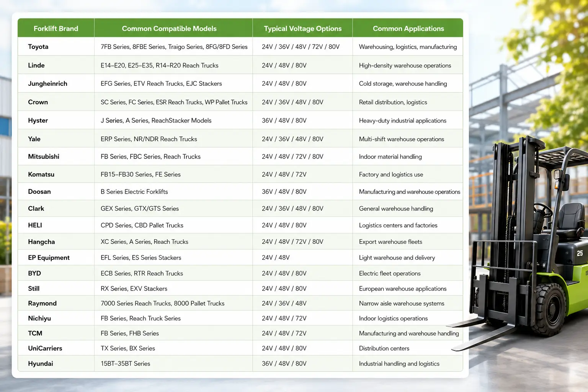This screenshot has width=588, height=392.
Task: Click Multi-shift warehouse operations cell
Action: pyautogui.click(x=408, y=139)
